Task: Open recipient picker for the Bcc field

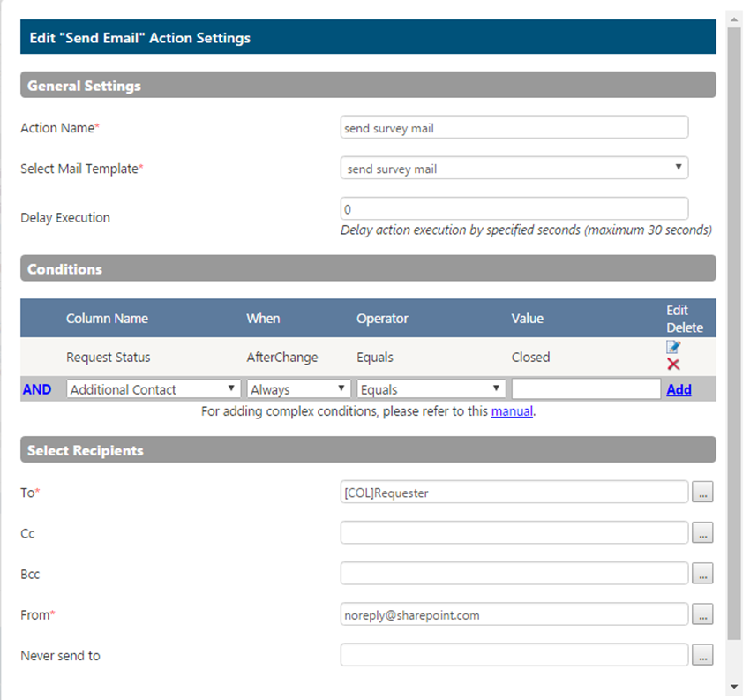Action: [x=702, y=573]
